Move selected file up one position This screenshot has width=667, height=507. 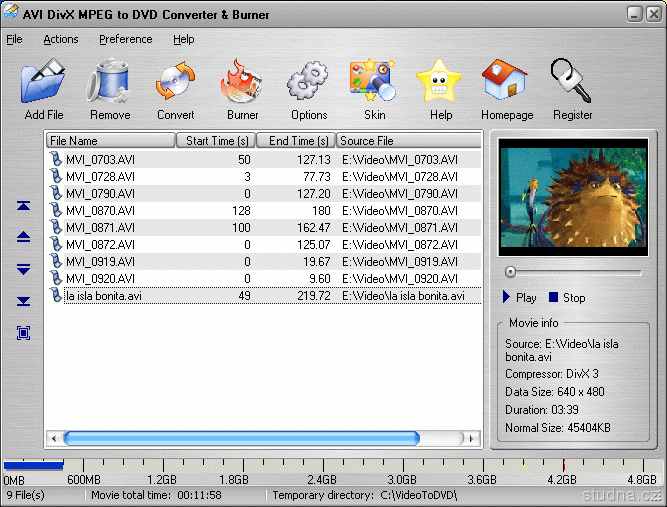24,237
